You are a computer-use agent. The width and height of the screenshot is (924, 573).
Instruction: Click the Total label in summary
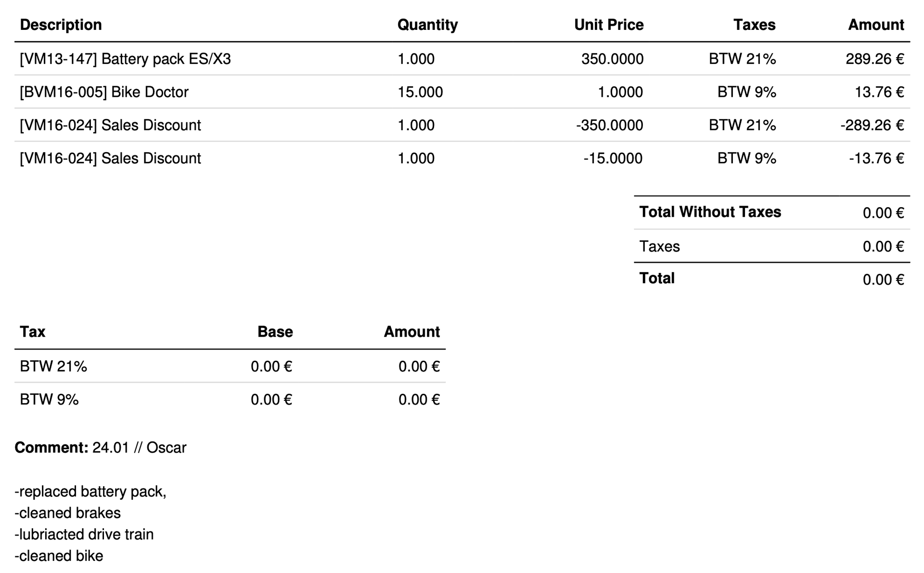click(657, 278)
